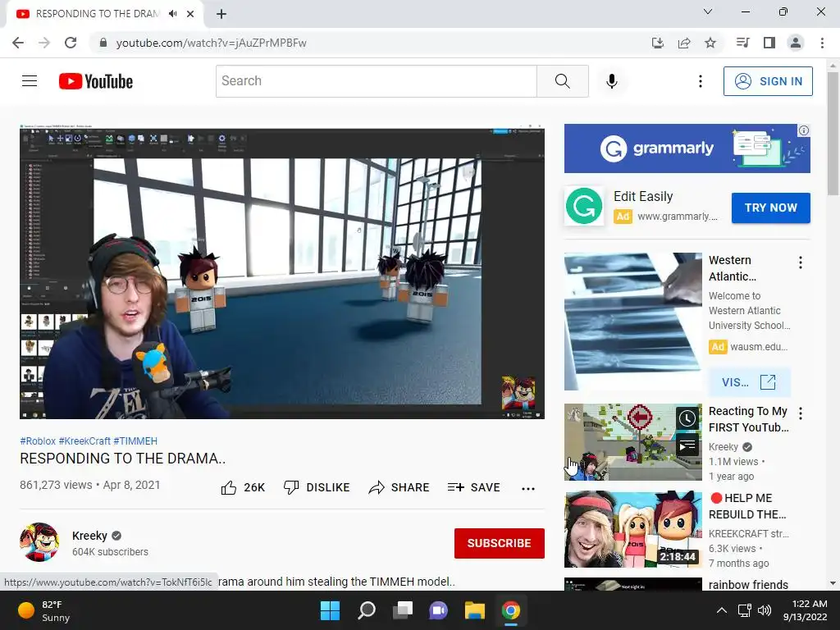Open more actions ellipsis under the video
The width and height of the screenshot is (840, 630).
coord(528,488)
